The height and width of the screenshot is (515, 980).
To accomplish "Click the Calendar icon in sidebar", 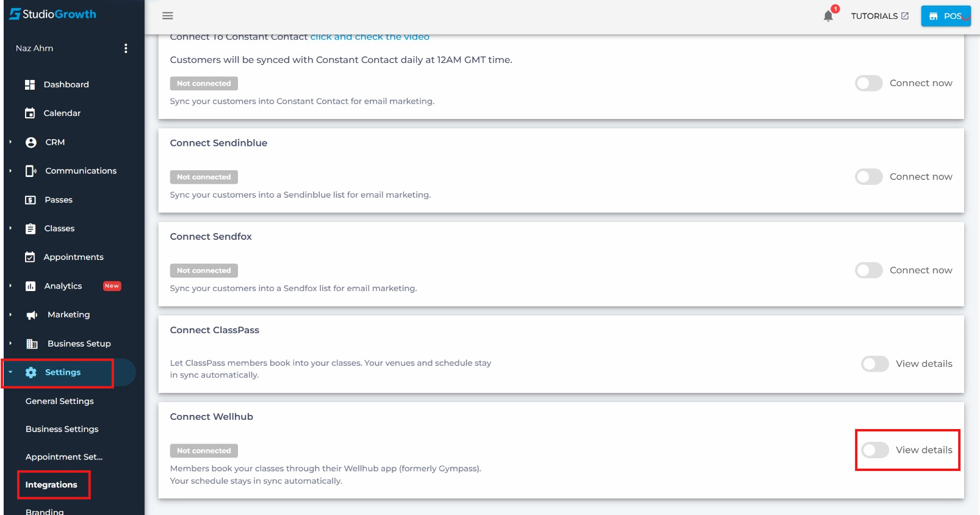I will [30, 113].
